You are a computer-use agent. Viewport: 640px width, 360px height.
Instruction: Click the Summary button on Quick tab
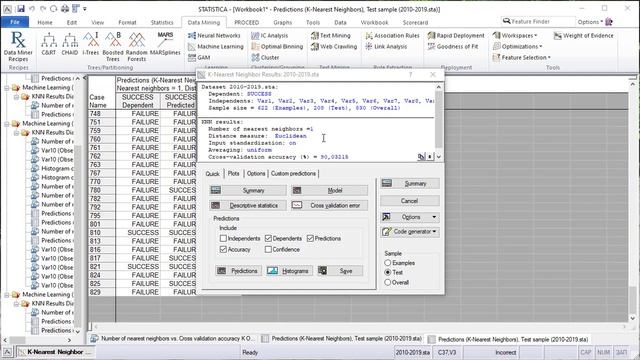click(248, 191)
